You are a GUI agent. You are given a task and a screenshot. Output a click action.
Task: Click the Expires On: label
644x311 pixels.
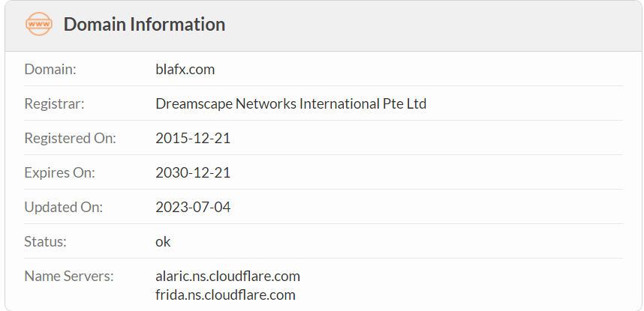point(59,172)
